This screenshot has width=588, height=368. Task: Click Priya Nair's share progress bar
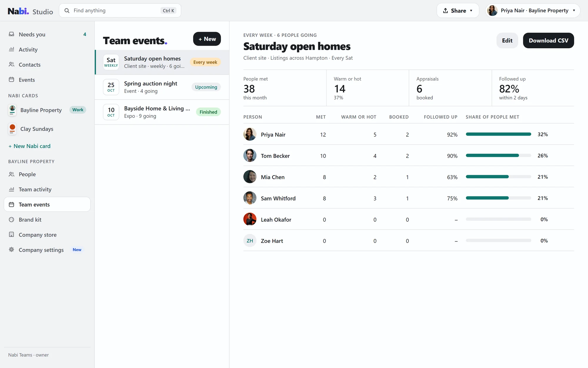click(498, 134)
